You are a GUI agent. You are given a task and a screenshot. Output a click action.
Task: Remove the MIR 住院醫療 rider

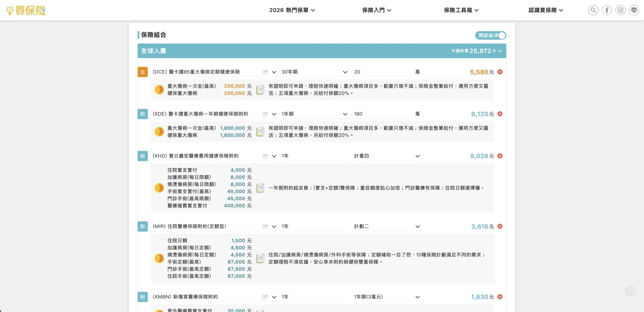point(500,226)
